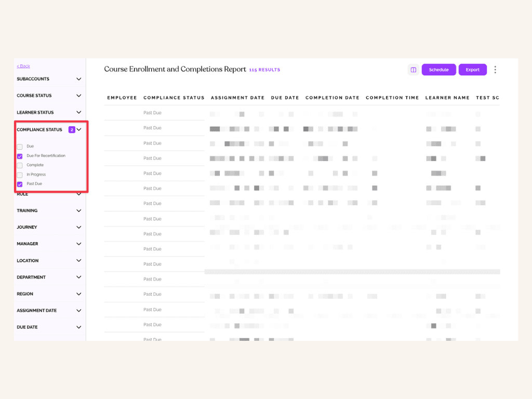Expand the Due Date filter chevron
The height and width of the screenshot is (399, 532).
[x=79, y=327]
